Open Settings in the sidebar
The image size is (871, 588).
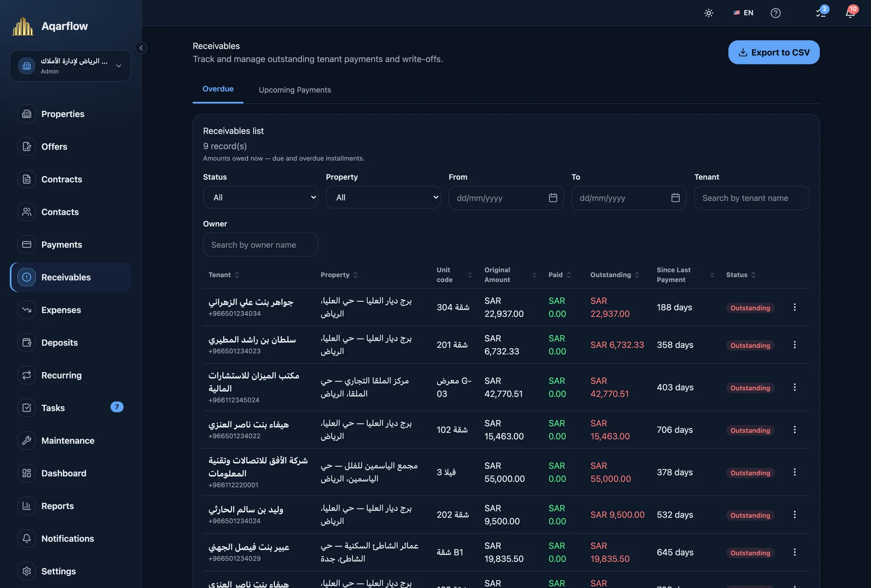pyautogui.click(x=71, y=571)
